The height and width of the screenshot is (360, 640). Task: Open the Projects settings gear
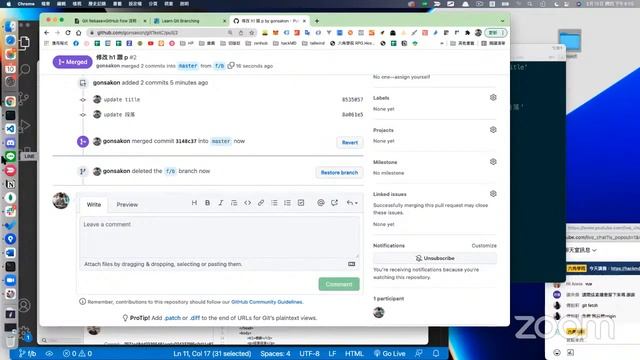coord(493,130)
